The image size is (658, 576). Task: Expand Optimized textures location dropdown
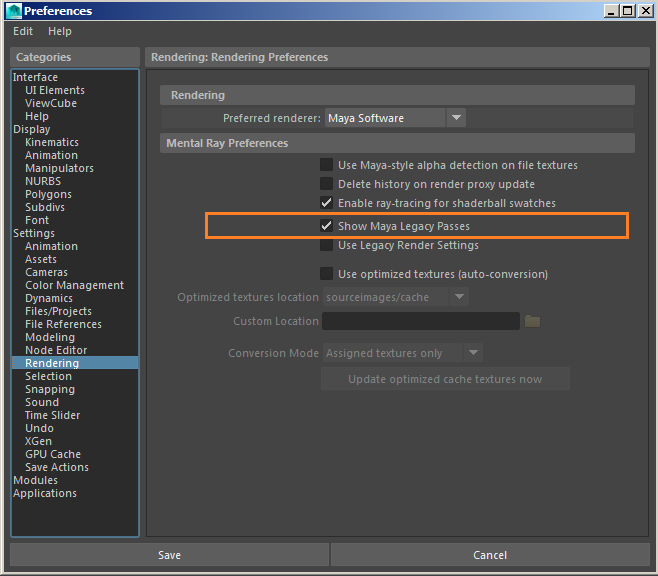[x=395, y=297]
